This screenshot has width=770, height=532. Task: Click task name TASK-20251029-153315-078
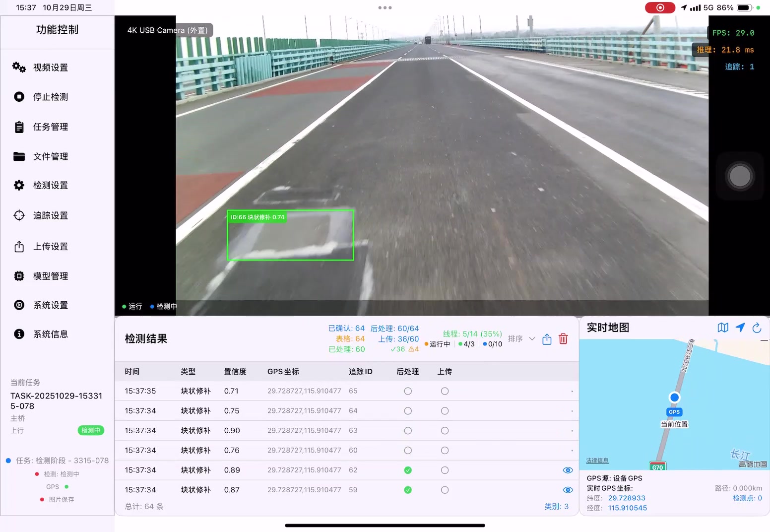coord(57,401)
